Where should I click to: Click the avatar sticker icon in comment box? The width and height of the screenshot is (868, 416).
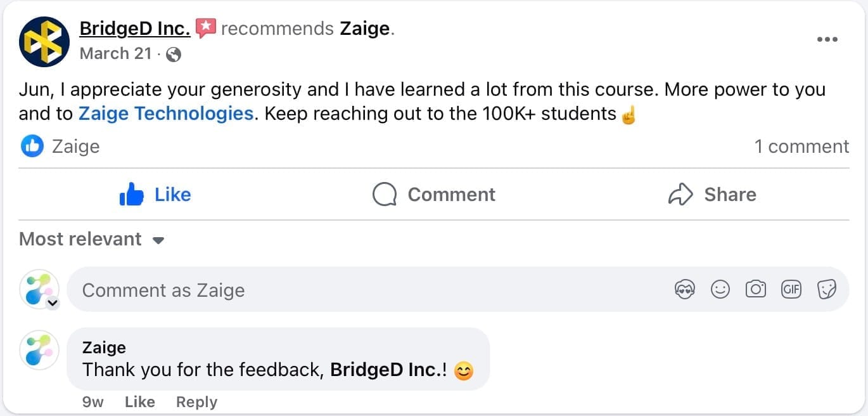(685, 290)
